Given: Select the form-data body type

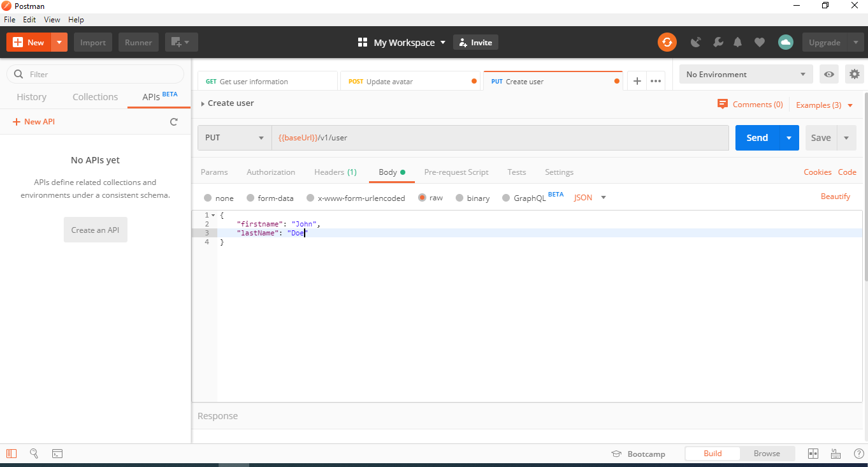Looking at the screenshot, I should point(250,198).
